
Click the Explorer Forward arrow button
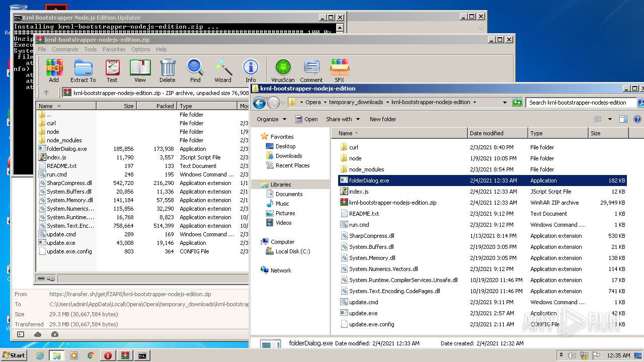pos(273,103)
